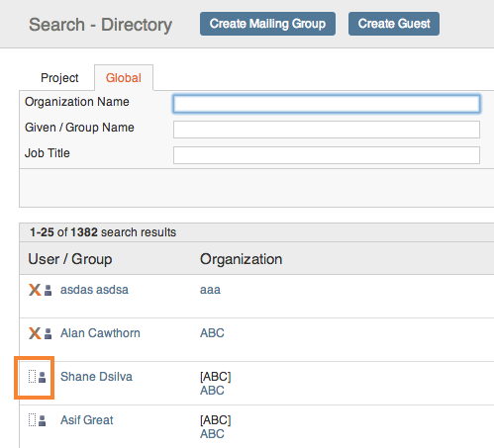
Task: Open the asdas asdsa user link
Action: pos(94,290)
